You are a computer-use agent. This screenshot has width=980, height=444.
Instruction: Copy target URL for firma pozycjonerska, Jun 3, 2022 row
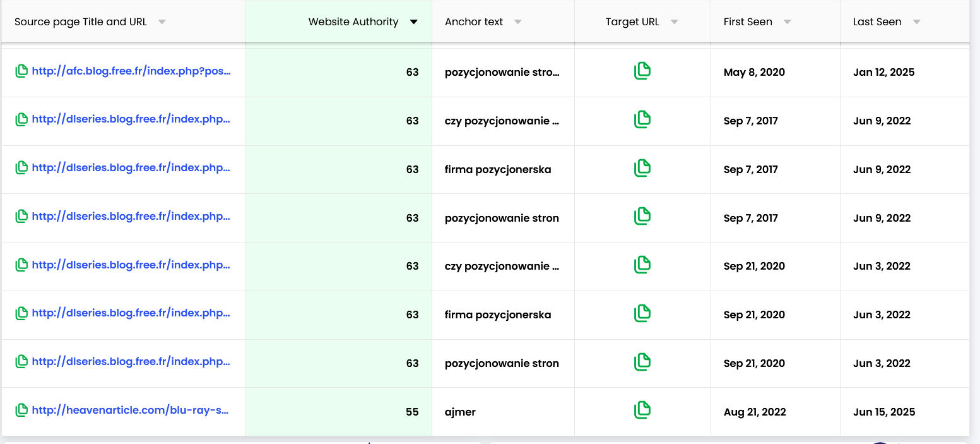point(642,313)
